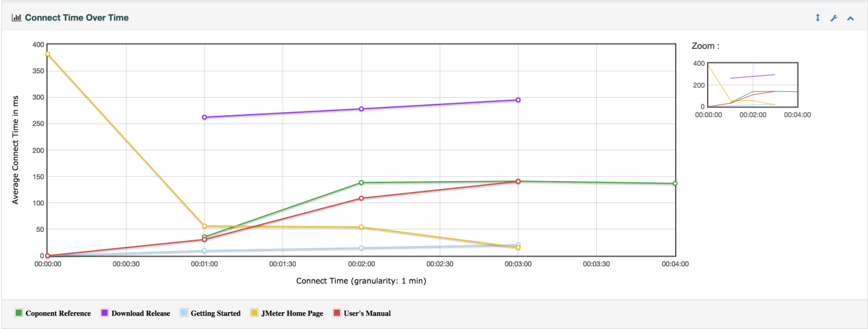868x329 pixels.
Task: Click the yellow data point at 00:01:00
Action: click(204, 226)
